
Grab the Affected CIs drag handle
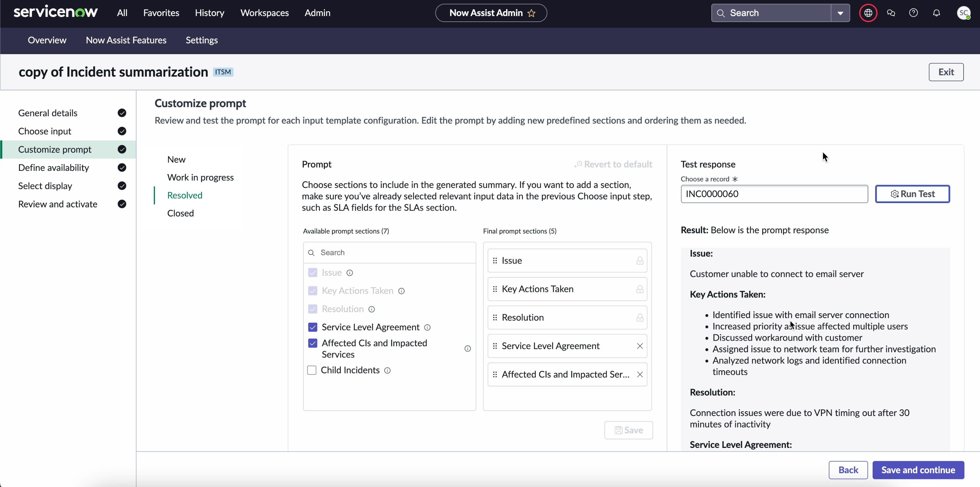pos(495,375)
